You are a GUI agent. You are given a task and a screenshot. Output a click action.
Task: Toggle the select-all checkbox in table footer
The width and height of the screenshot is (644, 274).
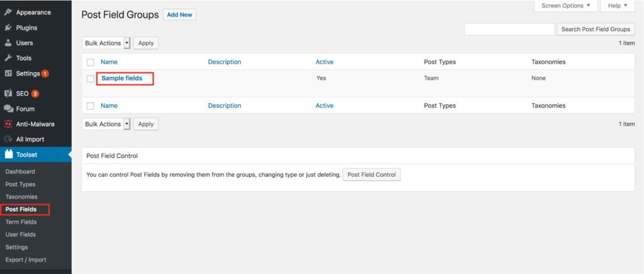click(91, 106)
